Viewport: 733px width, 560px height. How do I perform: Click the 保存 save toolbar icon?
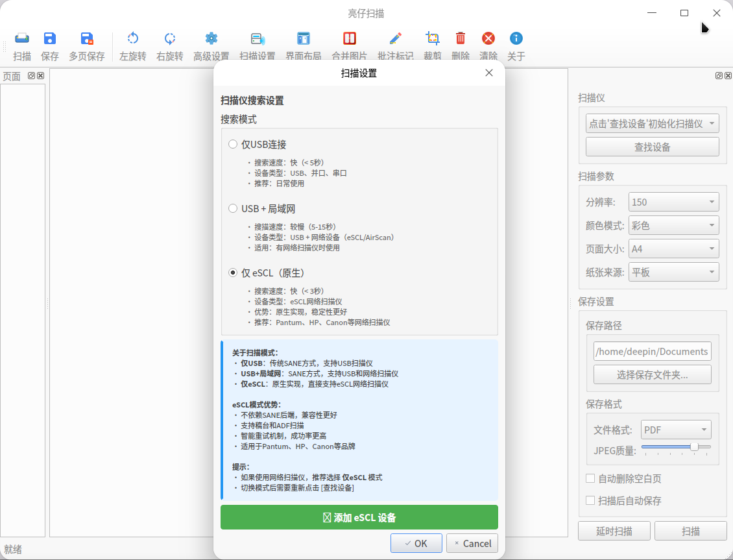tap(49, 38)
